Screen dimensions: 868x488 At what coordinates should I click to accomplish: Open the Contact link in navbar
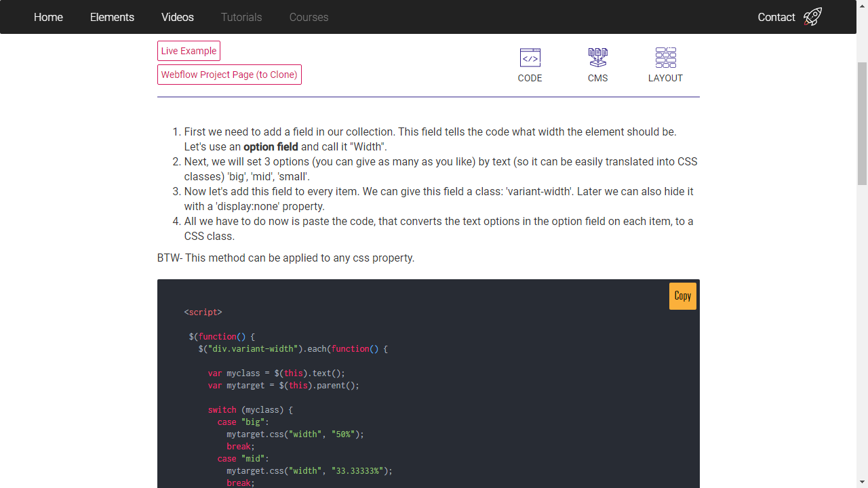point(776,17)
